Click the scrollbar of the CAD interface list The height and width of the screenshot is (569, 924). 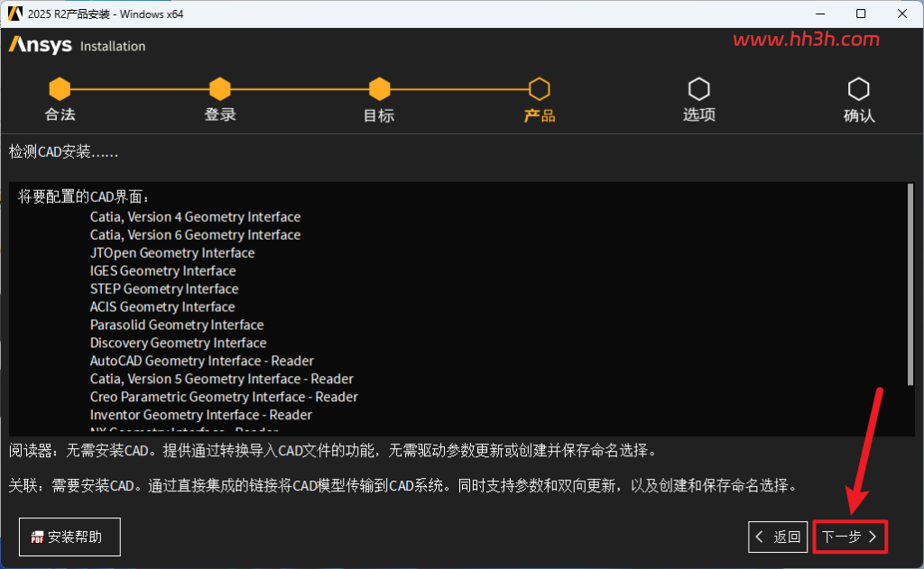tap(910, 285)
